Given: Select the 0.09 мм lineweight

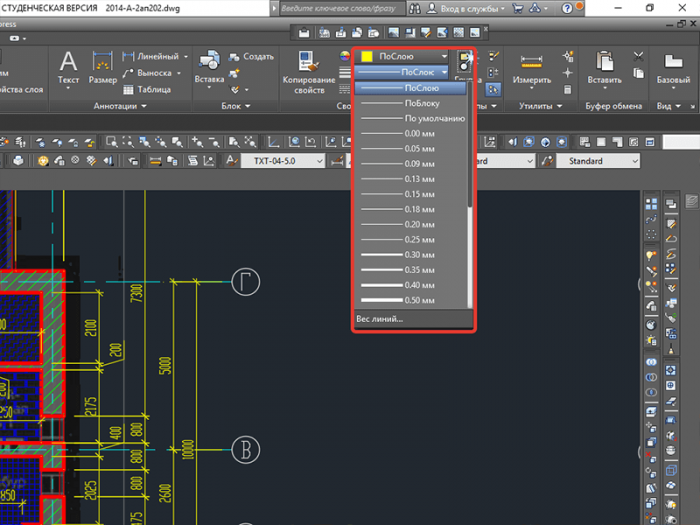Looking at the screenshot, I should point(411,164).
